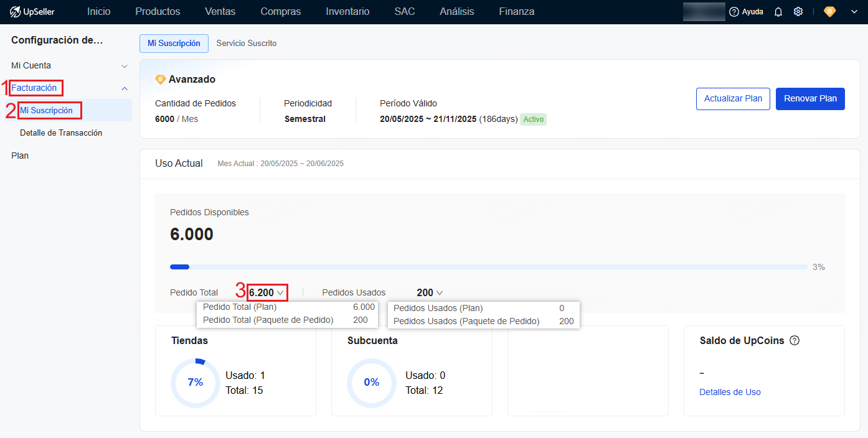868x438 pixels.
Task: Click the UpSeller logo
Action: pyautogui.click(x=32, y=12)
